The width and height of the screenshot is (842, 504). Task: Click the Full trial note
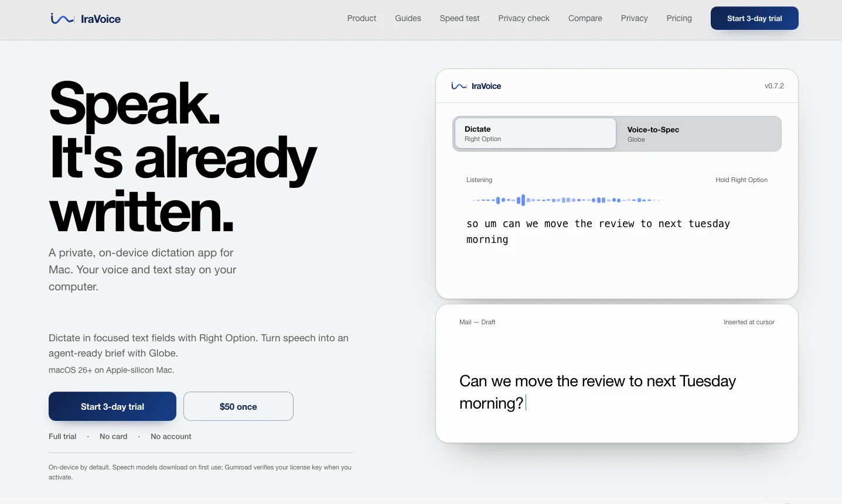[63, 437]
